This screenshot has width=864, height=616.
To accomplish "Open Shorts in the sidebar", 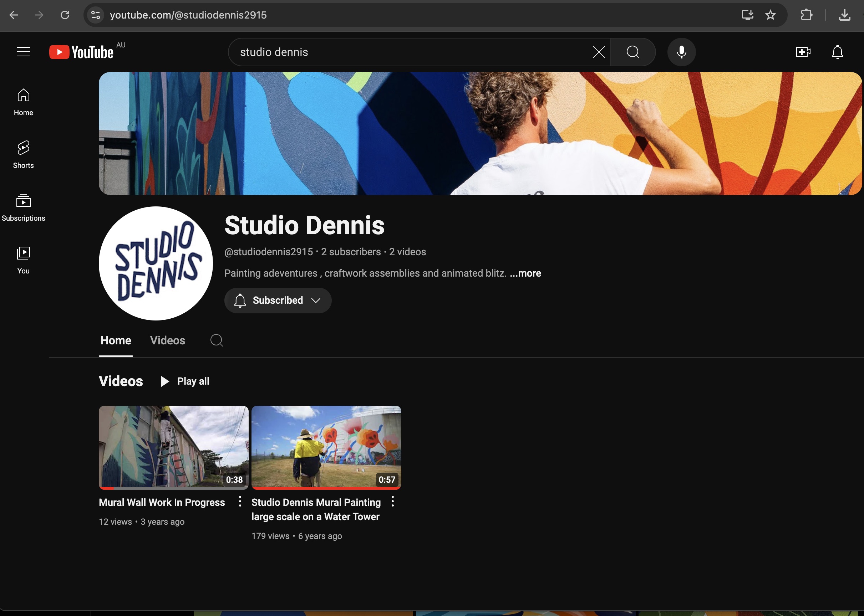I will click(x=24, y=154).
